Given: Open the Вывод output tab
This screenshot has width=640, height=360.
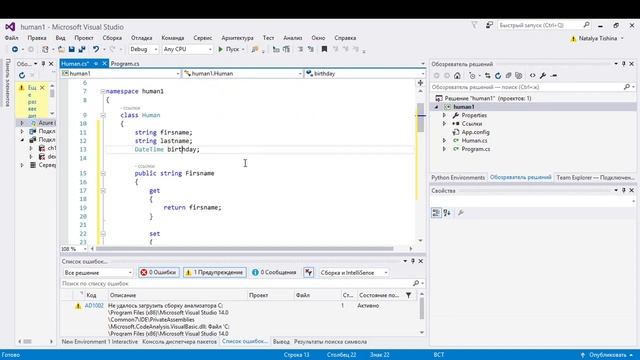Looking at the screenshot, I should click(x=281, y=342).
